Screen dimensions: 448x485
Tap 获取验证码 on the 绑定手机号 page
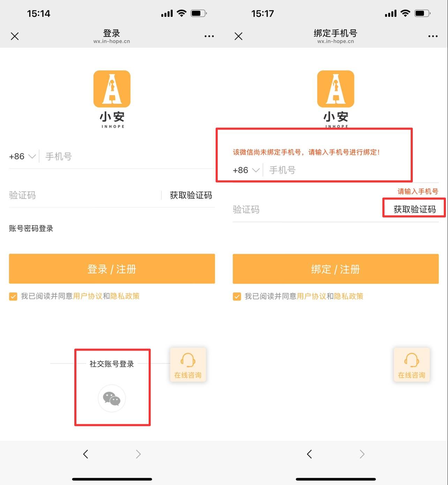pos(415,210)
